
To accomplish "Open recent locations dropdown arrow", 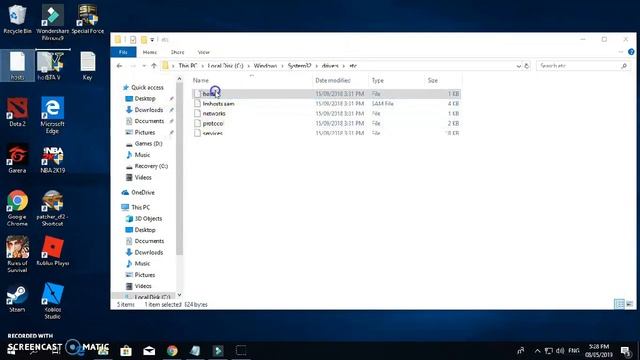I will [144, 66].
